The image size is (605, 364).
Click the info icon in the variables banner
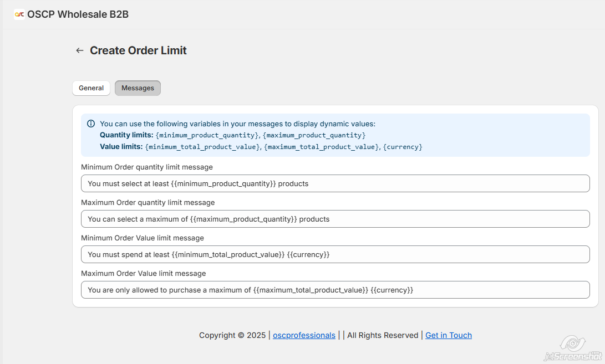point(90,124)
